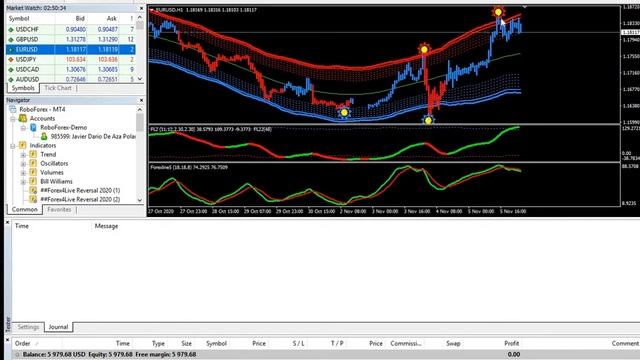Click Navigator scrollbar down arrow
The image size is (640, 360).
click(140, 200)
